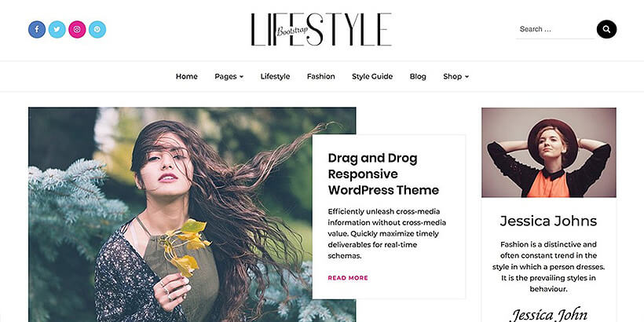Click the Bootstrap Lifestyle site logo

(321, 30)
